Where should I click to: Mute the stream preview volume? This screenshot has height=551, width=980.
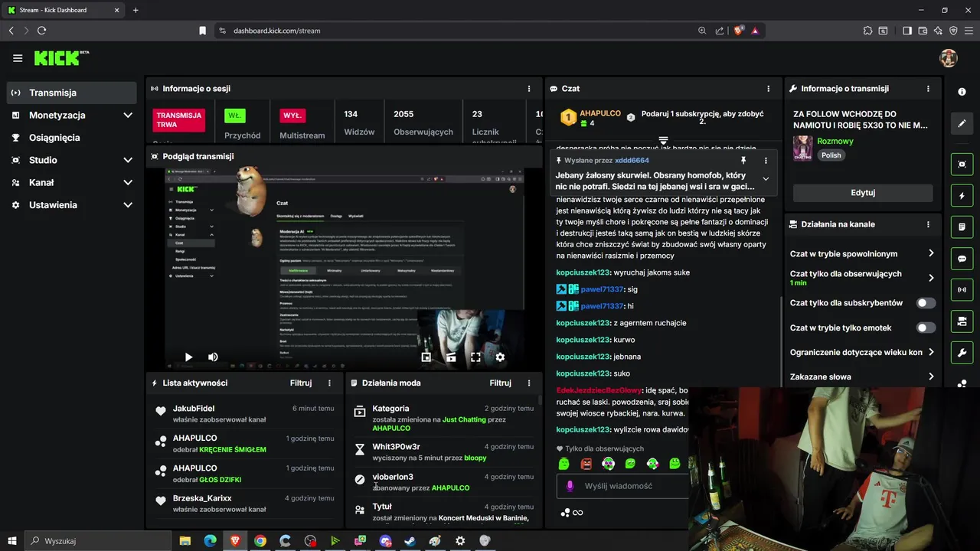tap(213, 357)
